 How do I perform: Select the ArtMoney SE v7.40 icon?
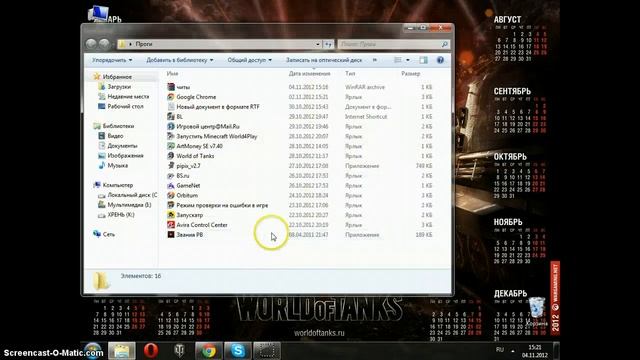tap(171, 146)
